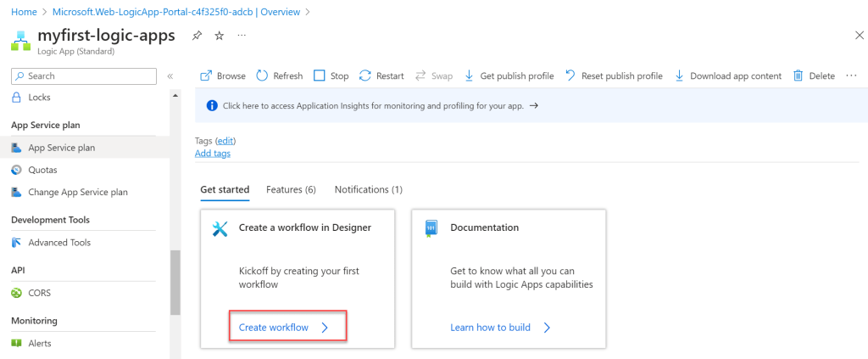Close the logic app blade

860,36
